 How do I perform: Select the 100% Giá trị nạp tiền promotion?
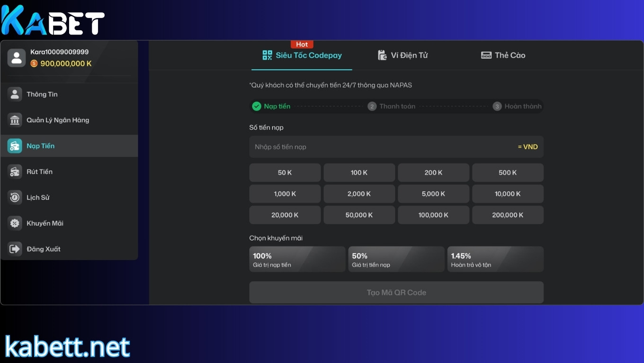(x=297, y=259)
